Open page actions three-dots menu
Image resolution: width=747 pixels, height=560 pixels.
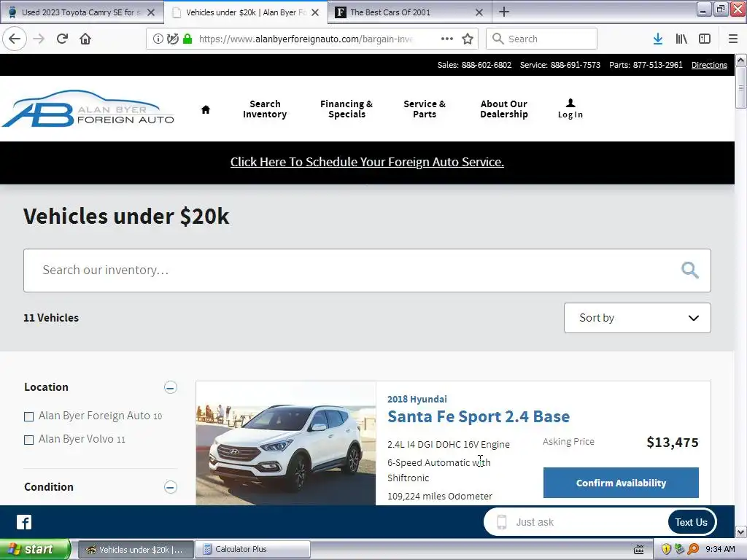pos(447,39)
